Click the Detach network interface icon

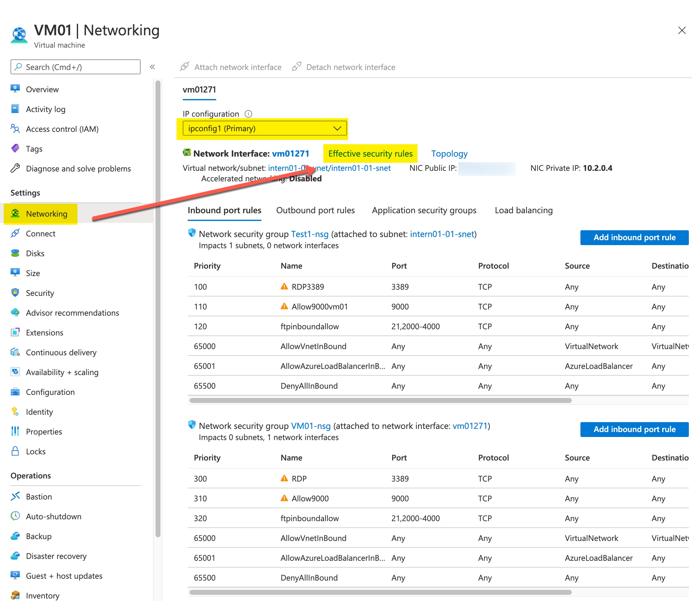pos(297,67)
